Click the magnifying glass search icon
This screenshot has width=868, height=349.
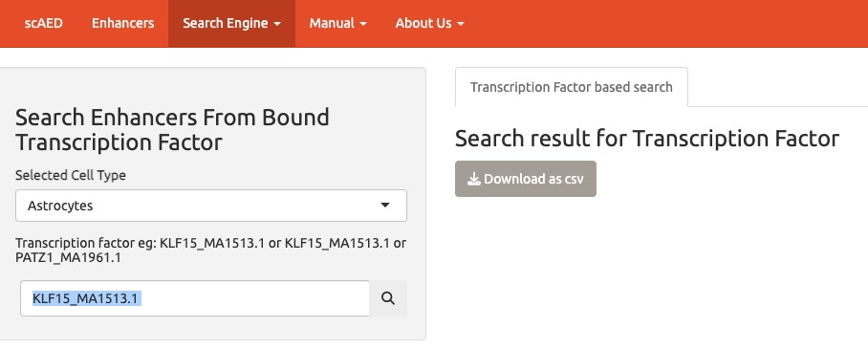388,298
